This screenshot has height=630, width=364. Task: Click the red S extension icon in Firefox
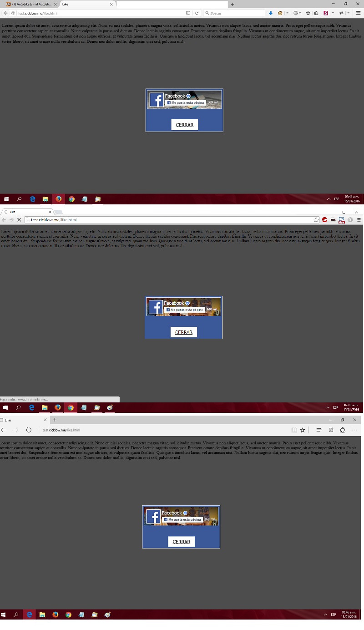[x=325, y=13]
